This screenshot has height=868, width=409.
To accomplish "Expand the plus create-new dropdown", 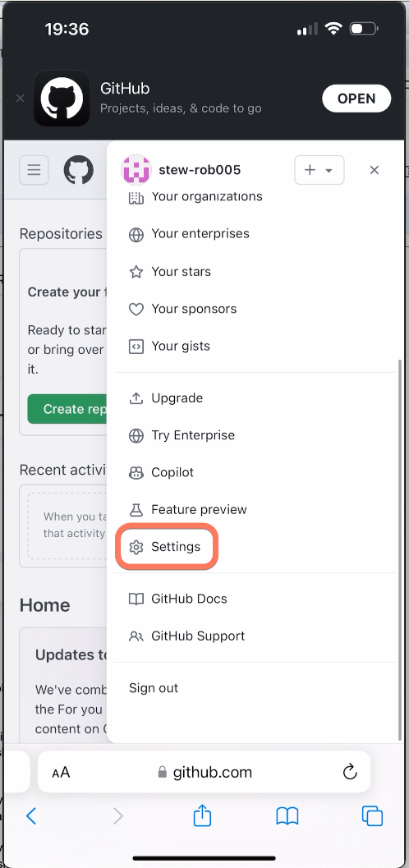I will pyautogui.click(x=319, y=170).
